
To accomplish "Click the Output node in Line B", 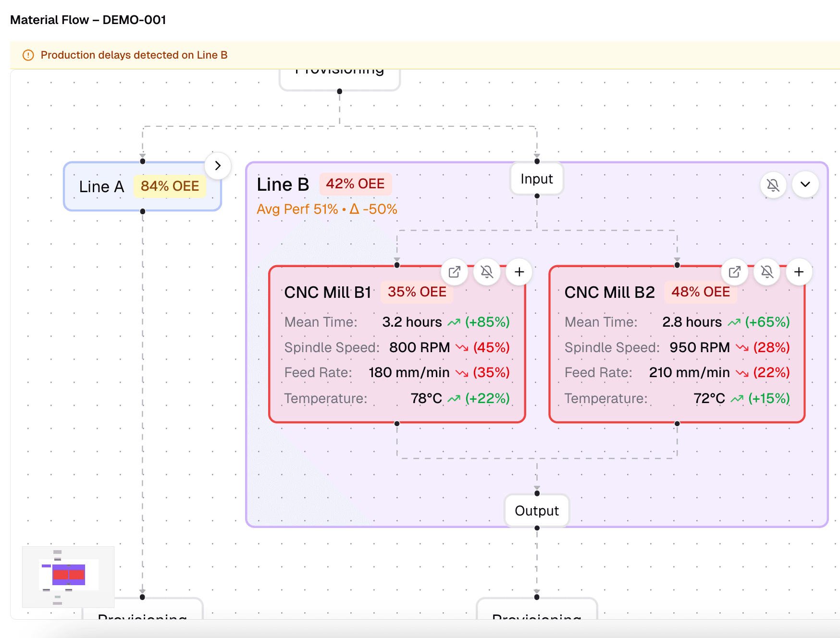I will (x=536, y=511).
